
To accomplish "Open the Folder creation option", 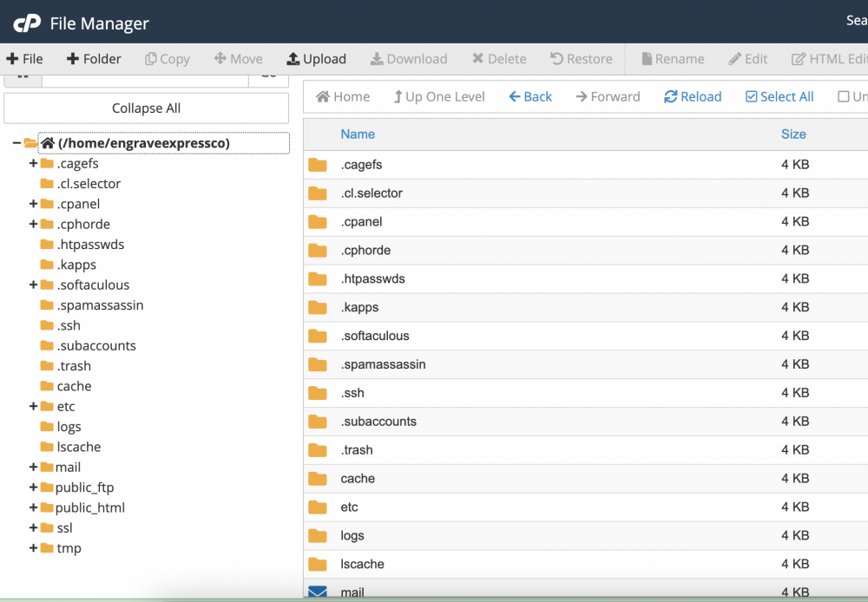I will [x=94, y=58].
